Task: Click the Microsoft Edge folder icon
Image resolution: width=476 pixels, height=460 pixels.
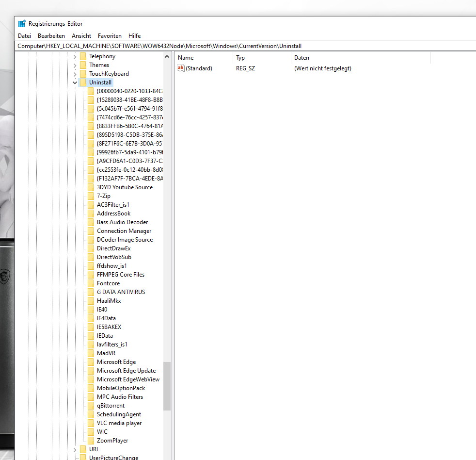Action: 91,362
